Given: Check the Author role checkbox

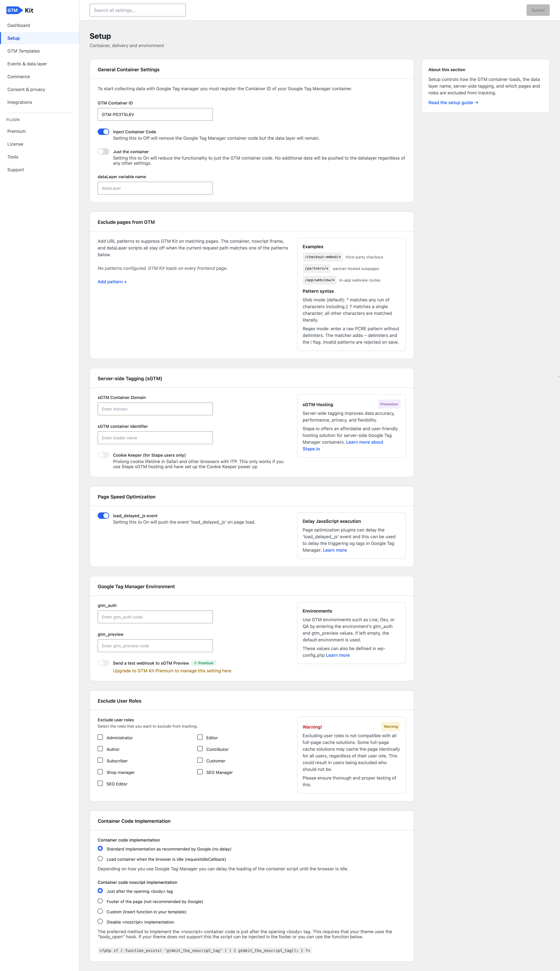Looking at the screenshot, I should (100, 749).
